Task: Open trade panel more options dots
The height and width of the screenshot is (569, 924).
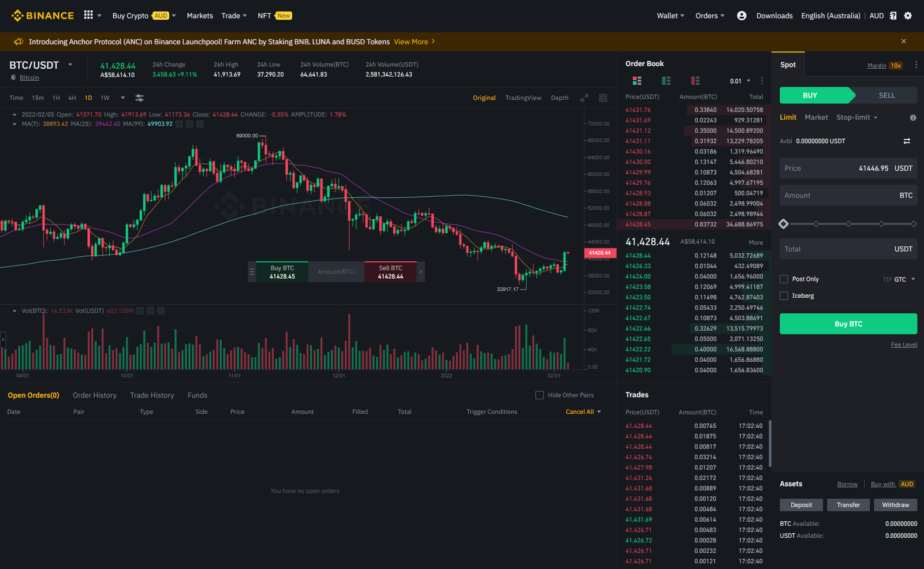Action: pyautogui.click(x=916, y=65)
